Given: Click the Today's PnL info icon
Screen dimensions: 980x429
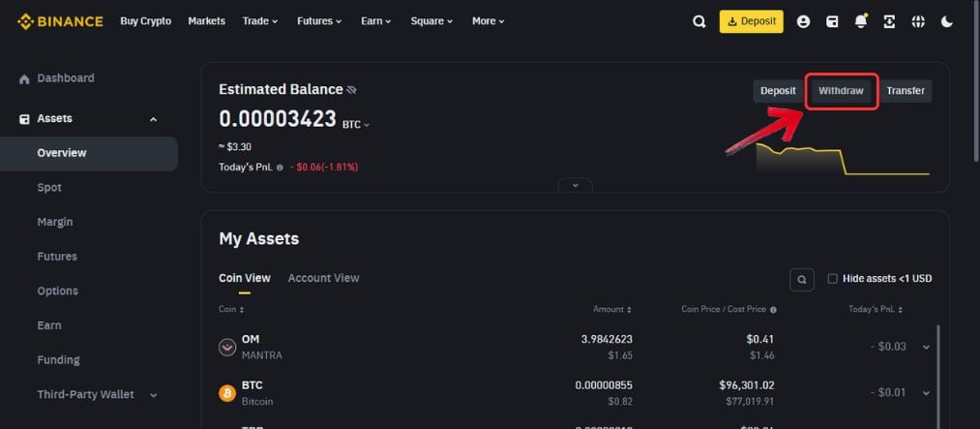Looking at the screenshot, I should [x=280, y=168].
